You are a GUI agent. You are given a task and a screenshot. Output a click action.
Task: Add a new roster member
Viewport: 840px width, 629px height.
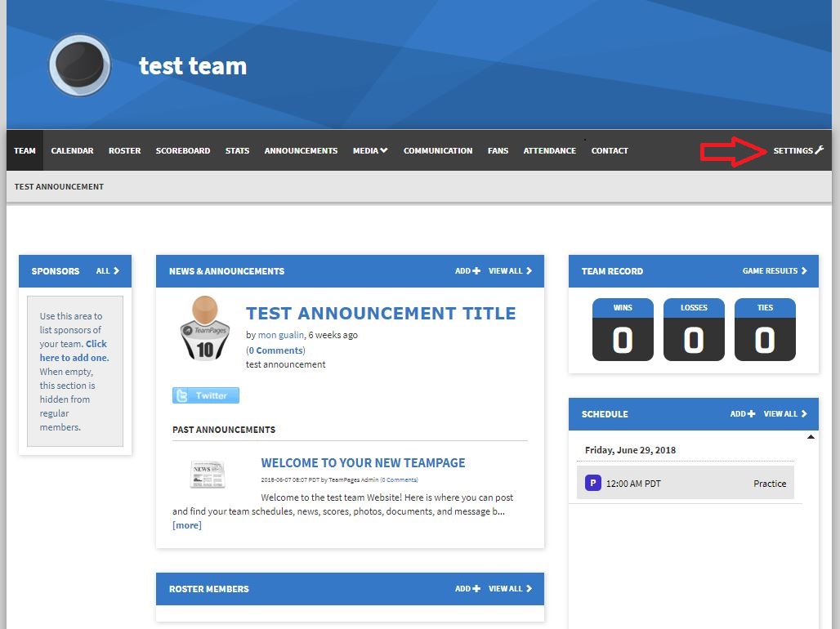[x=467, y=588]
